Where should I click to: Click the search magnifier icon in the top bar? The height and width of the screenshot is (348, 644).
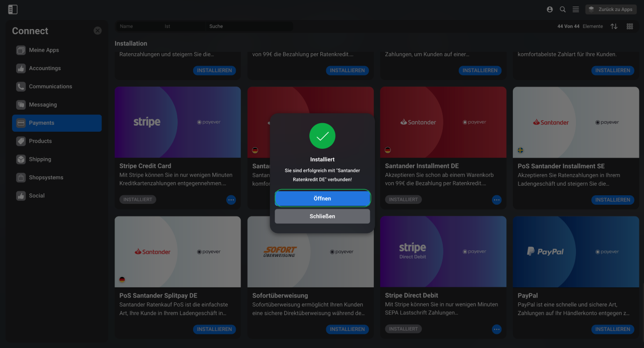pos(563,10)
